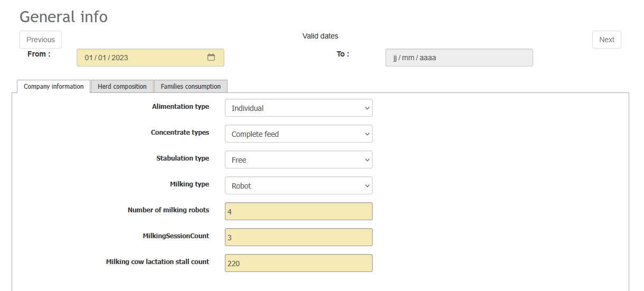Click the Previous button
Image resolution: width=644 pixels, height=291 pixels.
[x=41, y=40]
